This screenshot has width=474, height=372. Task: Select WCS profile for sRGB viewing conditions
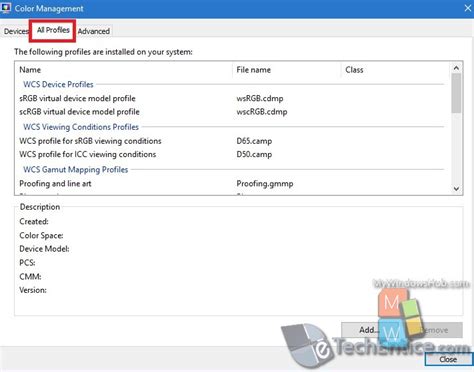coord(90,141)
